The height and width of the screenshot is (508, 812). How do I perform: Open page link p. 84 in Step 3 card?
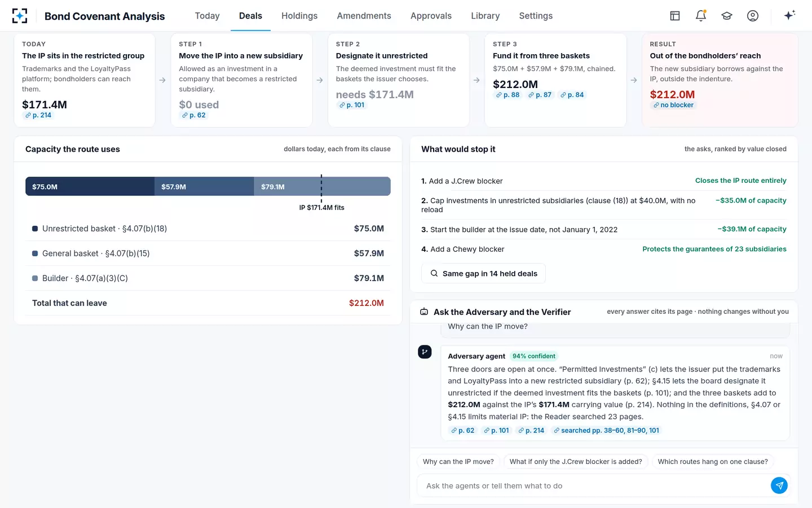pyautogui.click(x=572, y=95)
